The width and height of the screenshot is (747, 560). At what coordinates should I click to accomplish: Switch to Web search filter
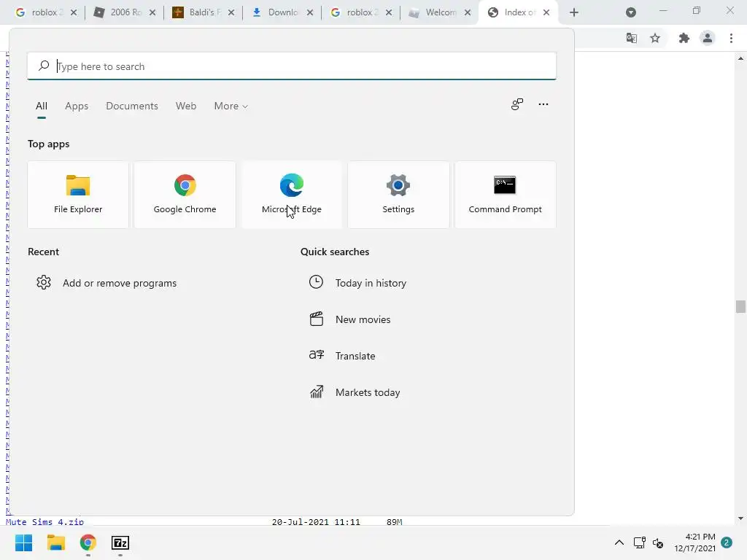pos(186,106)
